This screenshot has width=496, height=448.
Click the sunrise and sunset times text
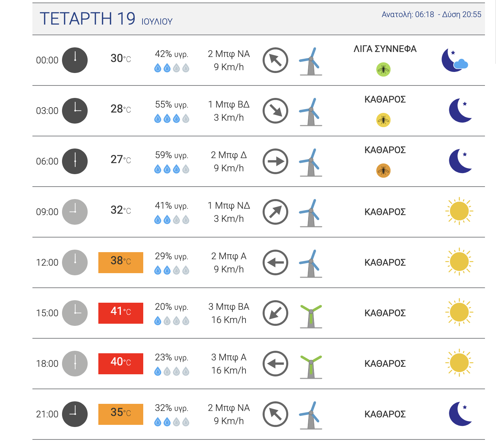(x=432, y=15)
